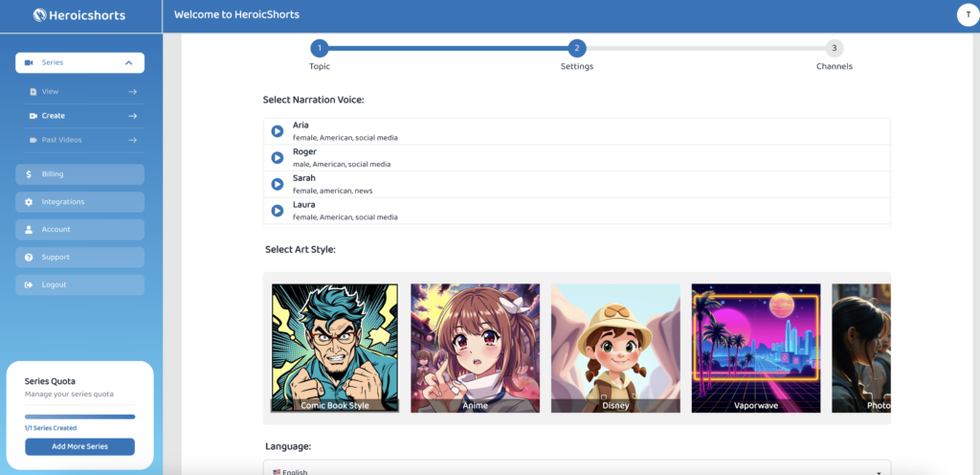The width and height of the screenshot is (980, 475).
Task: Select the Laura voice name
Action: click(x=303, y=205)
